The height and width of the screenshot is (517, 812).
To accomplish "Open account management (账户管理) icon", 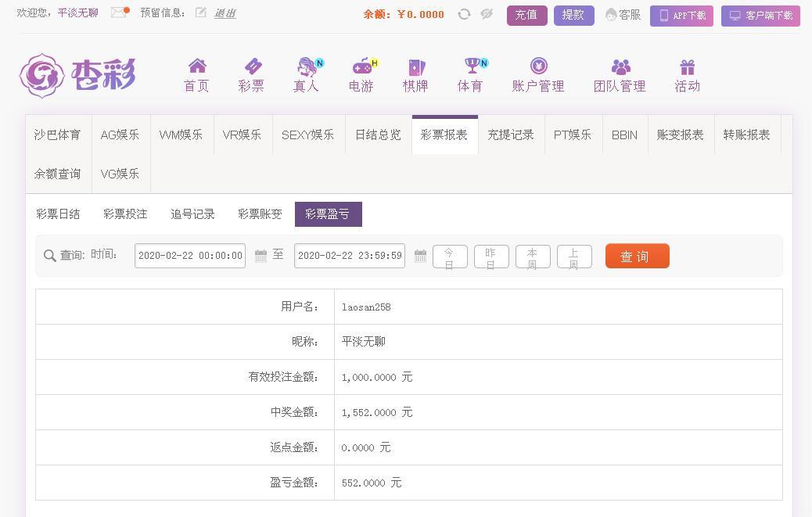I will point(538,66).
